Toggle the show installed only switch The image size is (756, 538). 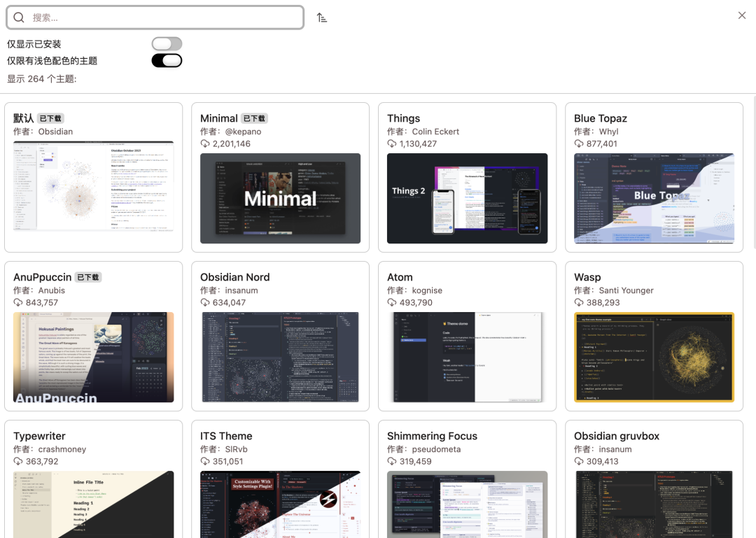(x=167, y=44)
